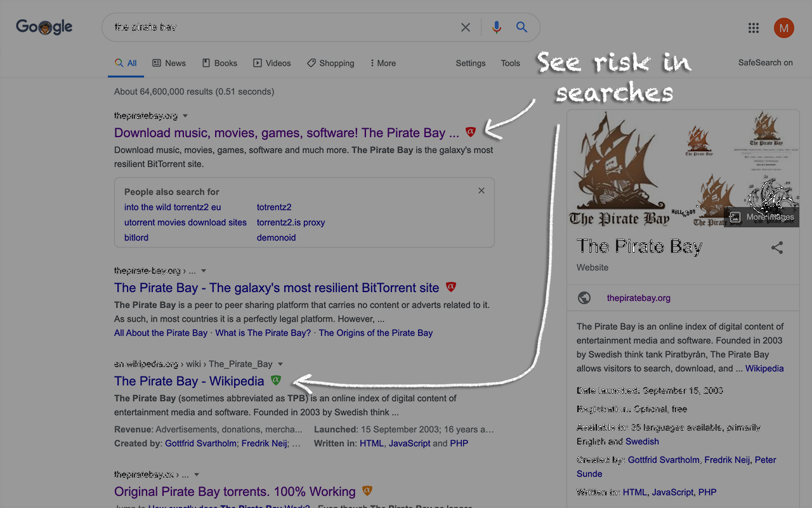Open Peter Sunde link in knowledge panel
Screen dimensions: 812x508
coord(676,467)
